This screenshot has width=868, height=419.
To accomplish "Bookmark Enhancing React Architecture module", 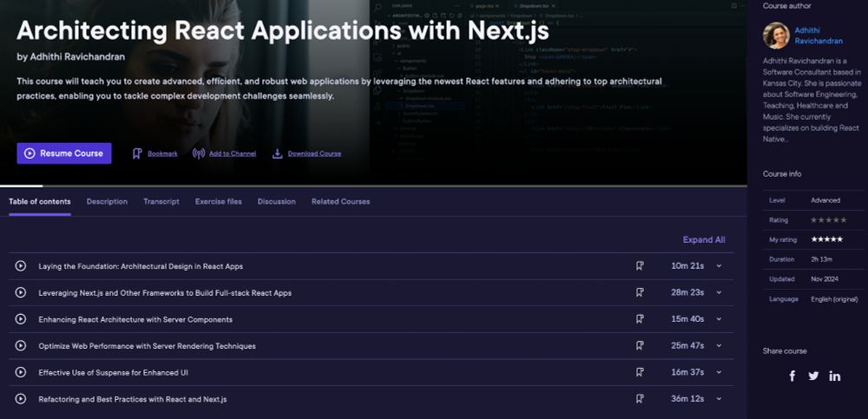I will pyautogui.click(x=640, y=319).
